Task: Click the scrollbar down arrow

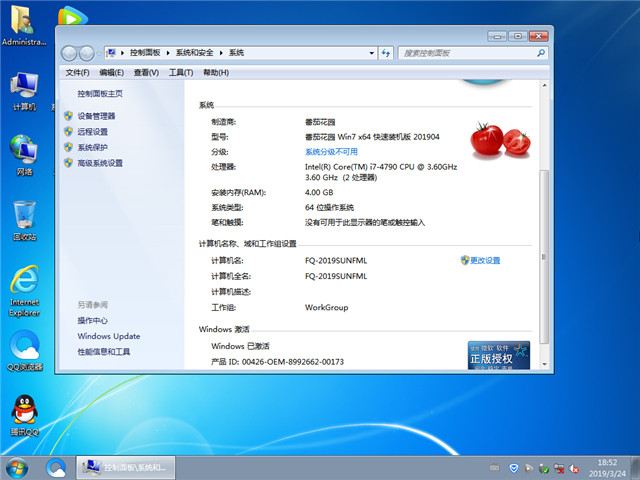Action: [544, 364]
